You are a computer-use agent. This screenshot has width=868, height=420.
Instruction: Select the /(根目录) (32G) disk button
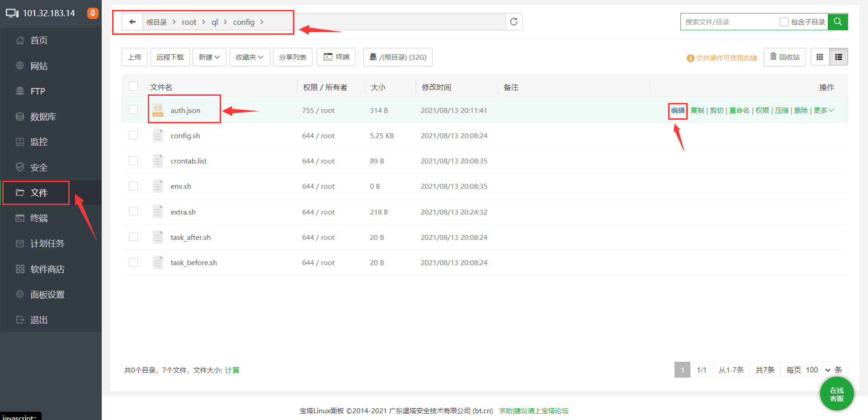tap(398, 57)
